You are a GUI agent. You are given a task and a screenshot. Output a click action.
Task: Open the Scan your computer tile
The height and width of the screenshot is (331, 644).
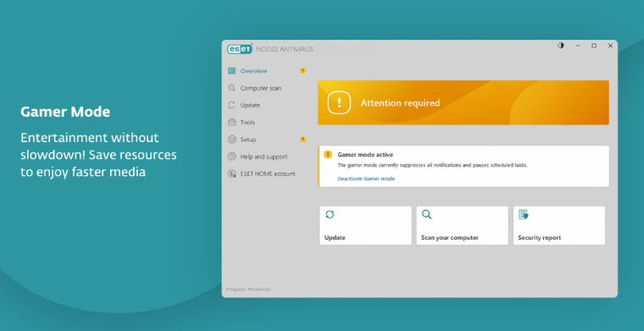[462, 225]
